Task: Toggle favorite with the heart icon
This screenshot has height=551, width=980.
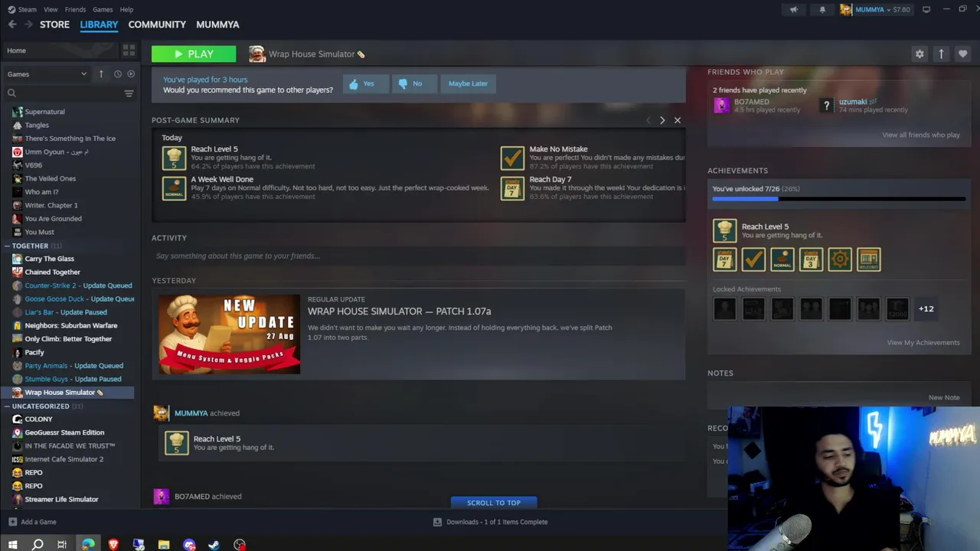Action: (x=962, y=54)
